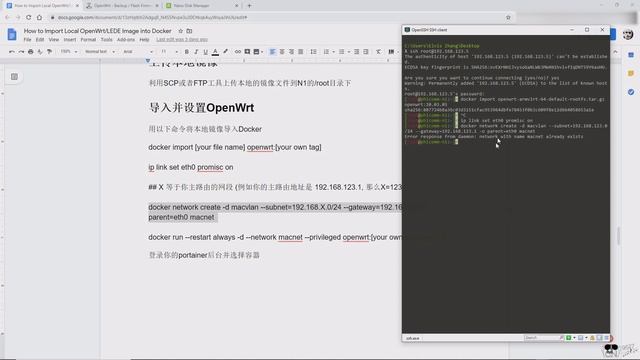Click the document title field
Screen dimensions: 640x360
point(98,31)
